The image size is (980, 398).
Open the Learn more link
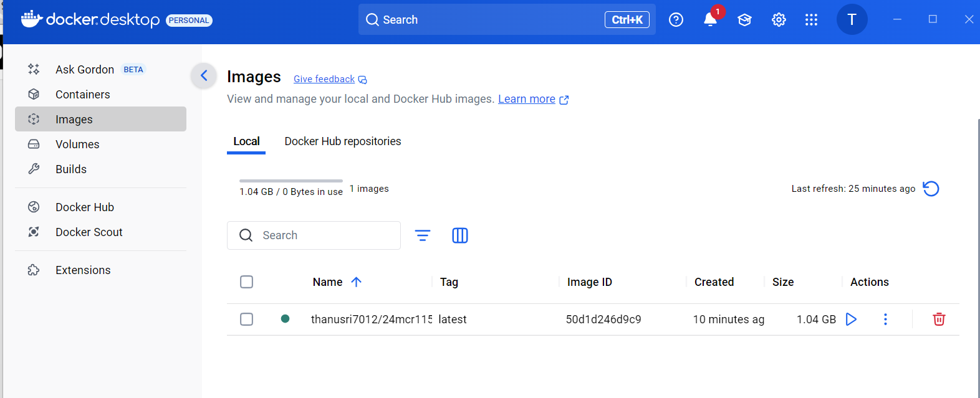pyautogui.click(x=527, y=99)
